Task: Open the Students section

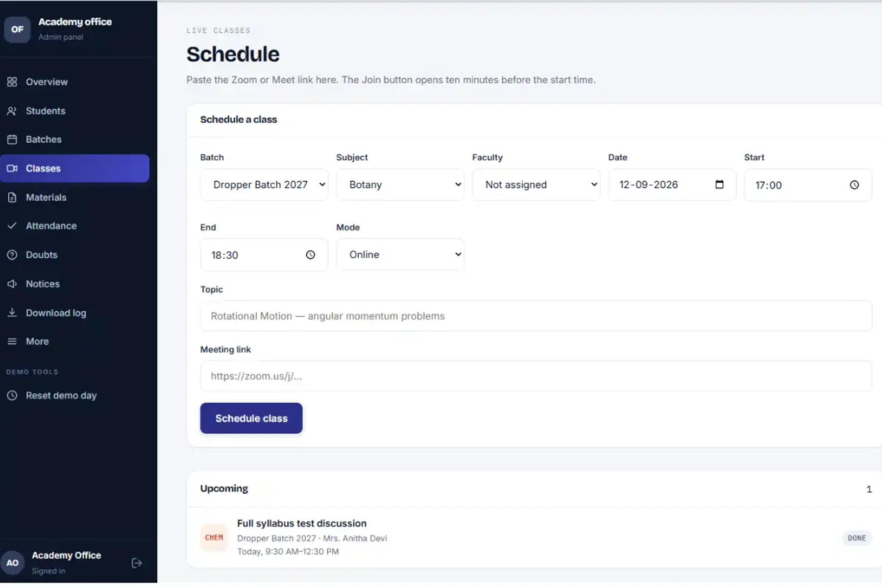Action: (x=74, y=111)
